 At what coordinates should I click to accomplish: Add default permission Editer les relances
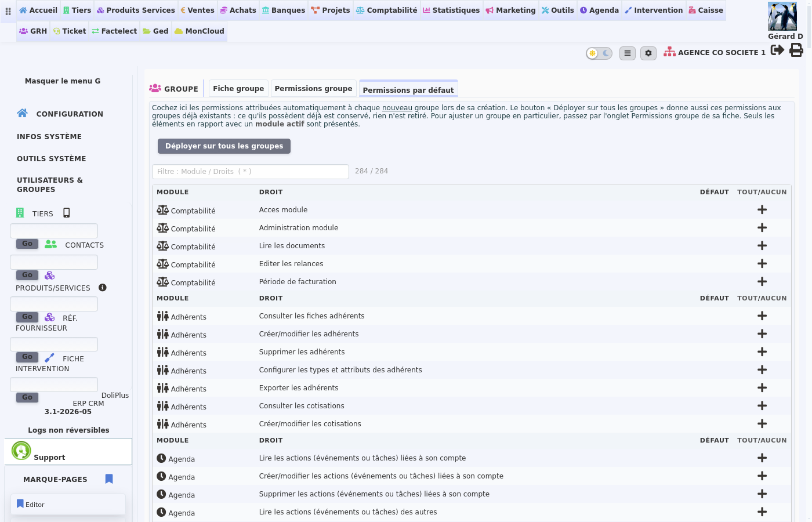tap(762, 264)
